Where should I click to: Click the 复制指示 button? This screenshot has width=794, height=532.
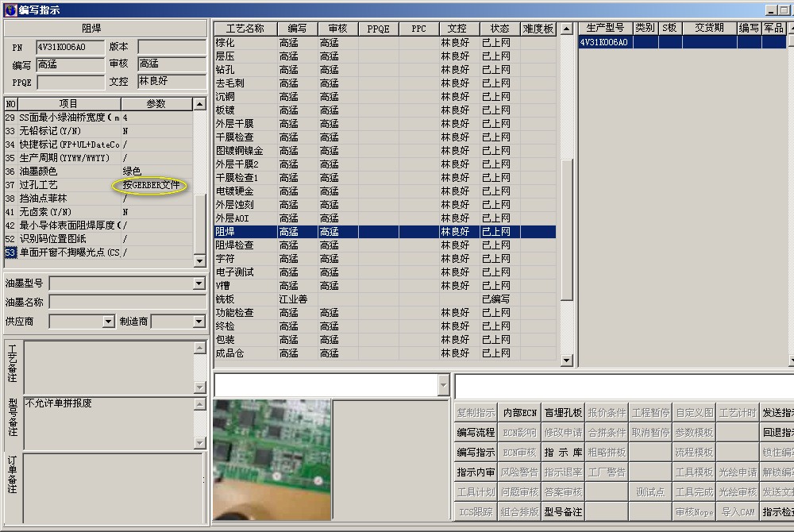click(x=476, y=413)
